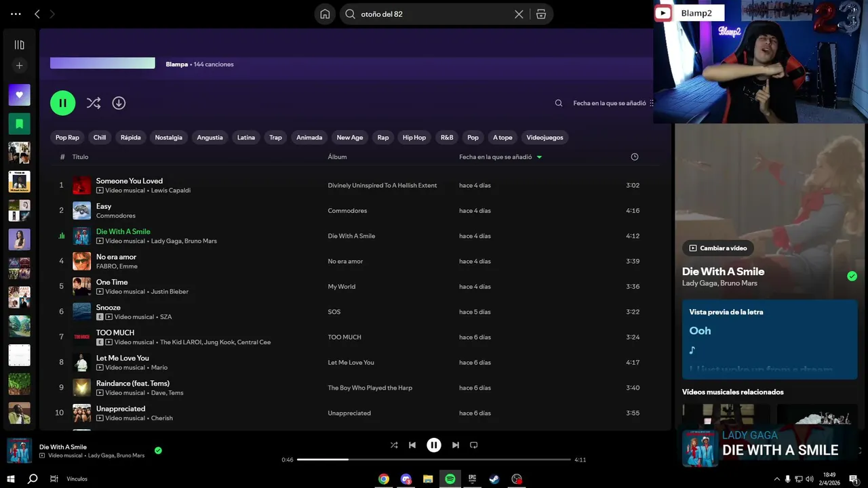Image resolution: width=868 pixels, height=488 pixels.
Task: Select the Hip Hop filter chip
Action: point(414,138)
